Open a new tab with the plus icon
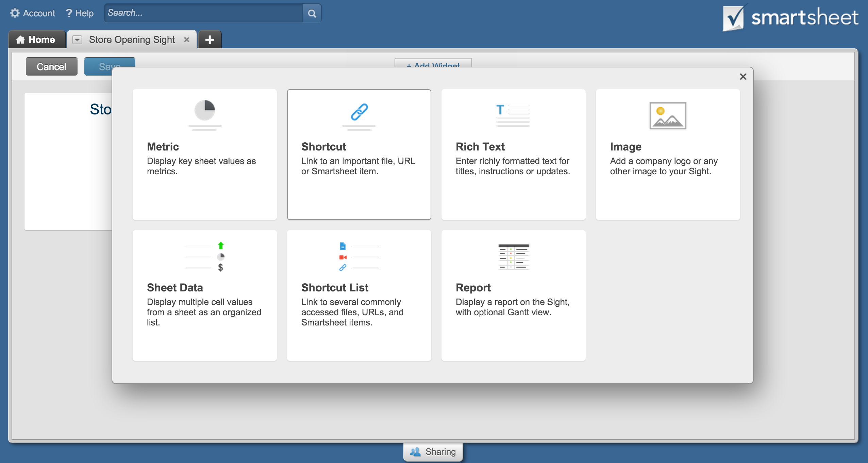Screen dimensions: 868x463 [210, 39]
